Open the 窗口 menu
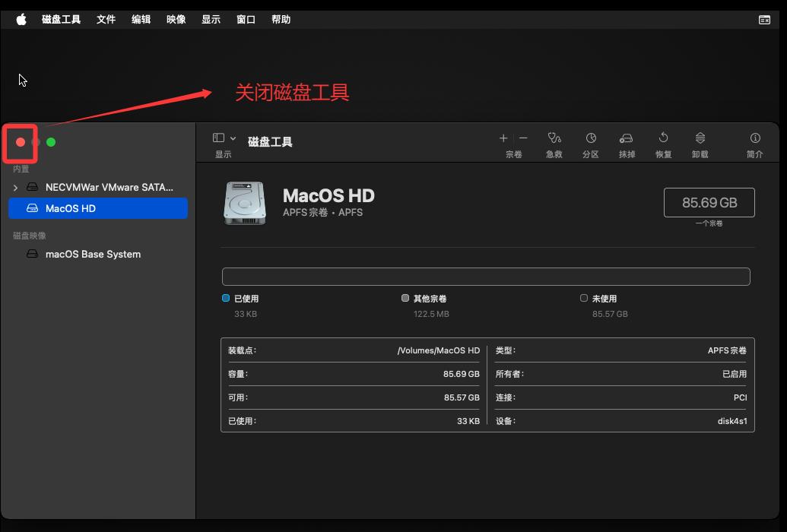 pyautogui.click(x=246, y=20)
